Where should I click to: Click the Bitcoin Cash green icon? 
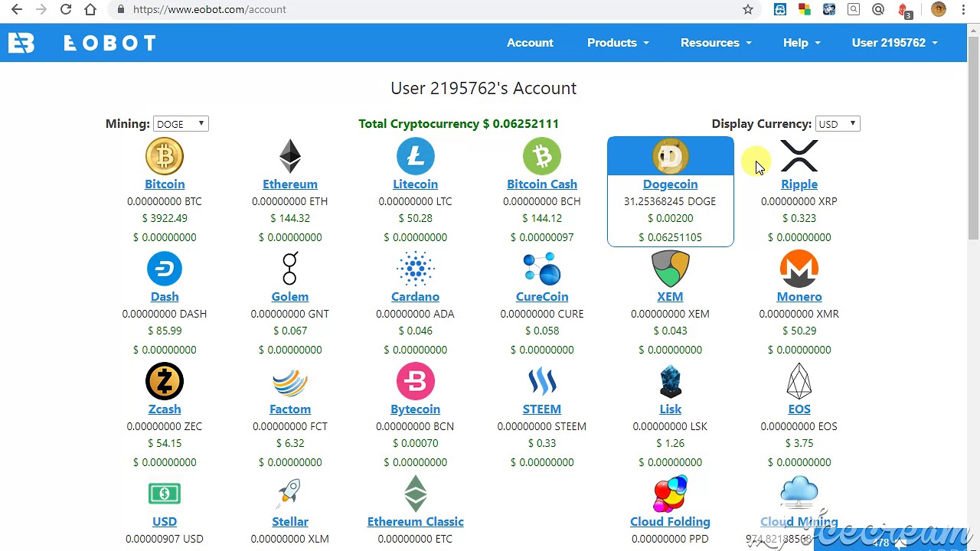tap(542, 156)
